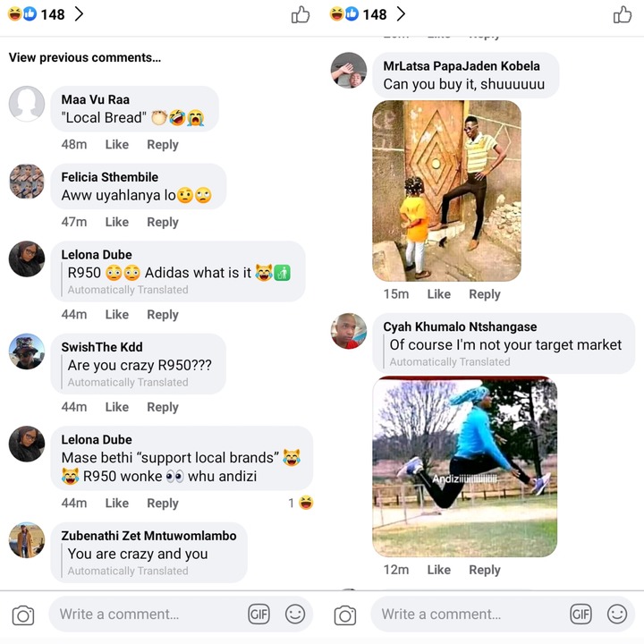The image size is (644, 644).
Task: Like Maa Vu Raa's Local Bread comment
Action: click(x=116, y=145)
